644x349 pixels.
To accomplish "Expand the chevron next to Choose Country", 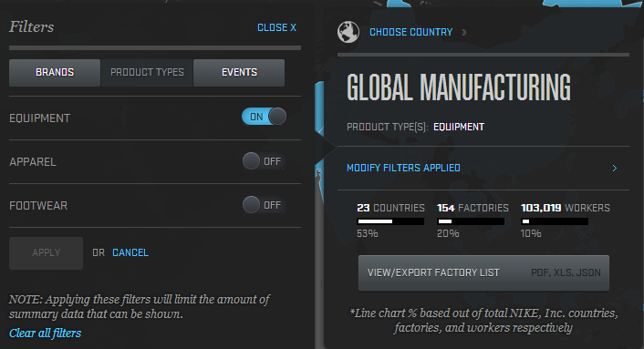I will point(464,32).
